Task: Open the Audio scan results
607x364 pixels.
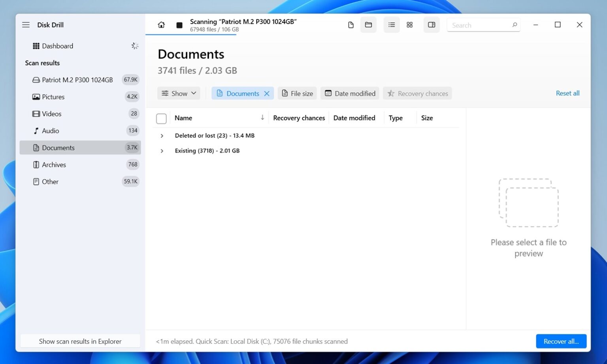Action: tap(50, 131)
